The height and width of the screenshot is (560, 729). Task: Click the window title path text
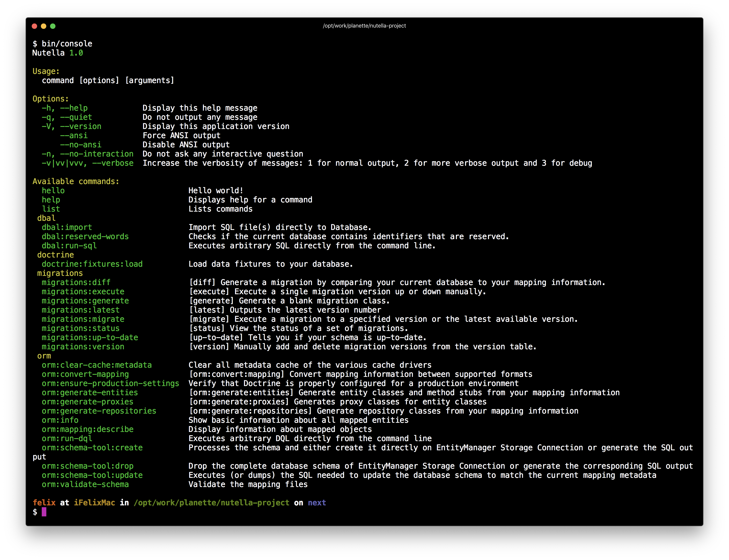[x=364, y=26]
